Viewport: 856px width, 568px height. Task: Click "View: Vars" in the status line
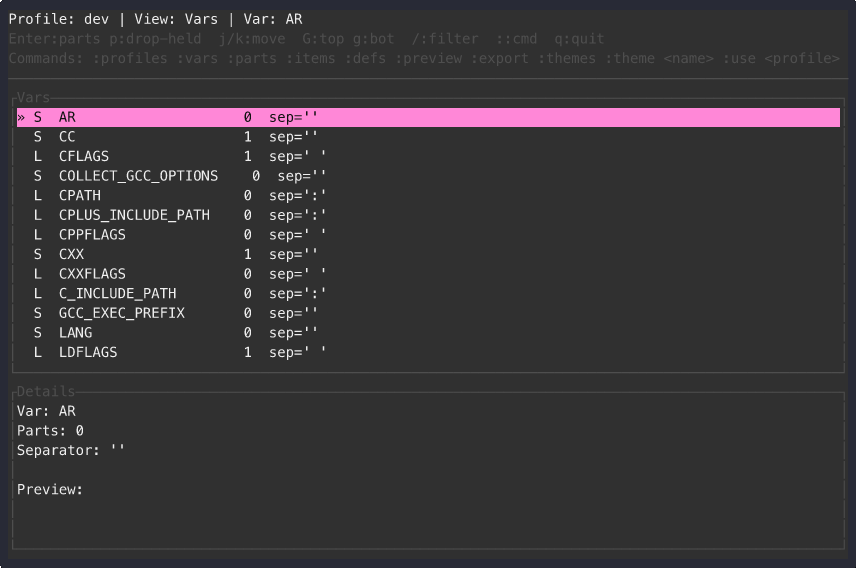pos(176,19)
